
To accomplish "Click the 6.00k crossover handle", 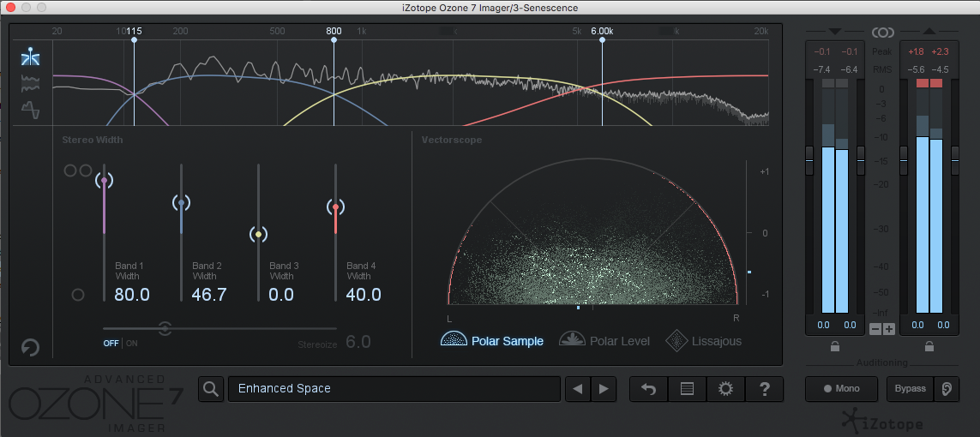I will tap(603, 40).
